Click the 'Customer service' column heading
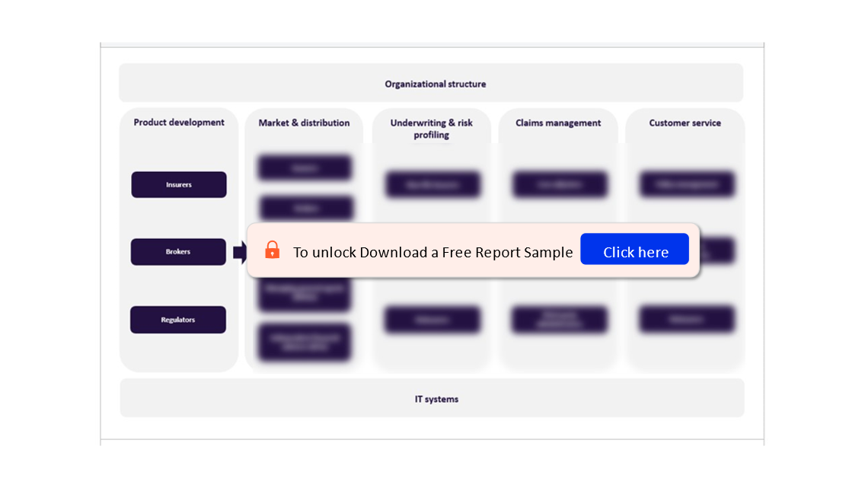 coord(685,123)
